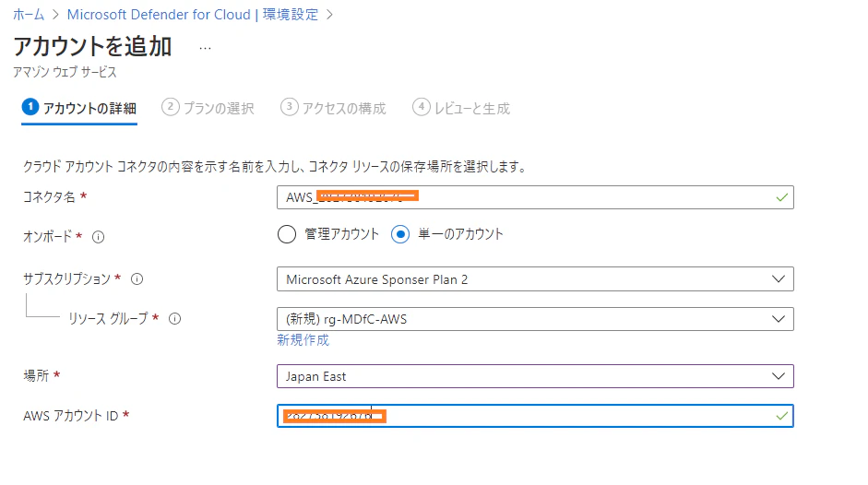Go to Microsoft Defender for Cloud | 環境設定 breadcrumb
868x485 pixels.
[x=193, y=15]
